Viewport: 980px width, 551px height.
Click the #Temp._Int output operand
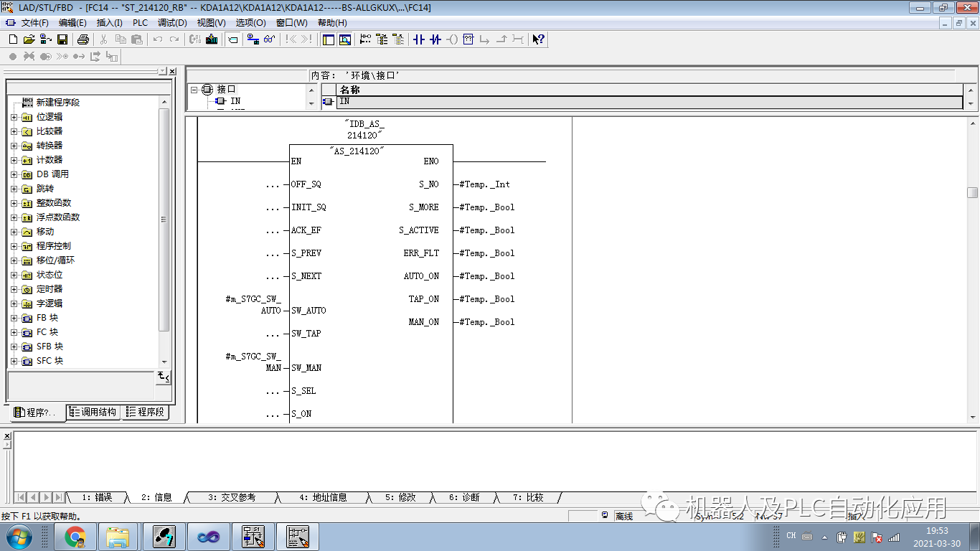[x=484, y=184]
